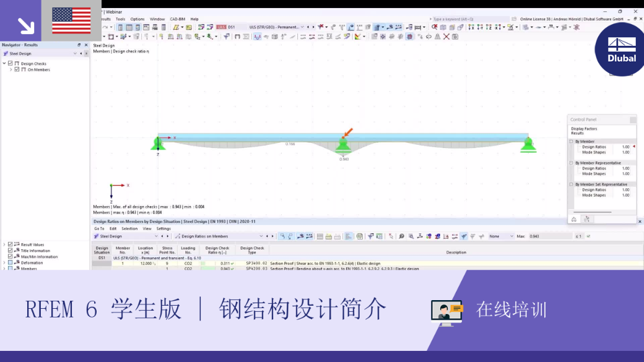Open the Selection menu in results table
This screenshot has height=362, width=644.
[x=129, y=228]
